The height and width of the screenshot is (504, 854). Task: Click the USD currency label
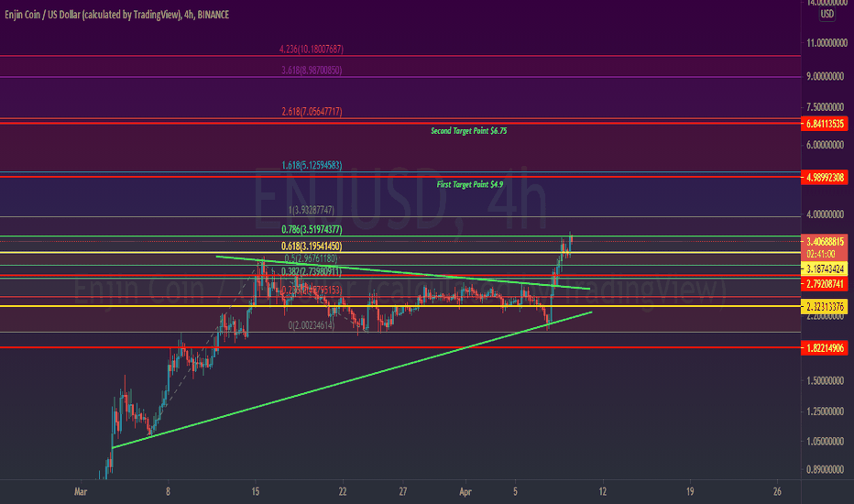click(827, 14)
